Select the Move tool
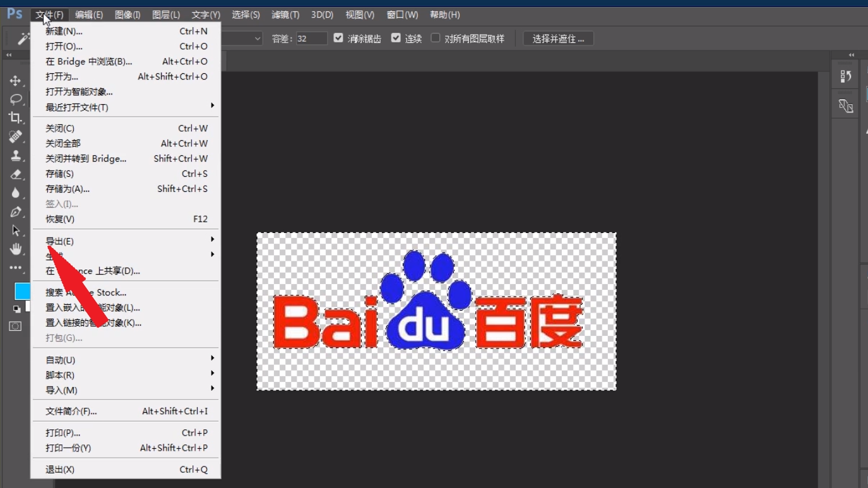 [x=16, y=81]
